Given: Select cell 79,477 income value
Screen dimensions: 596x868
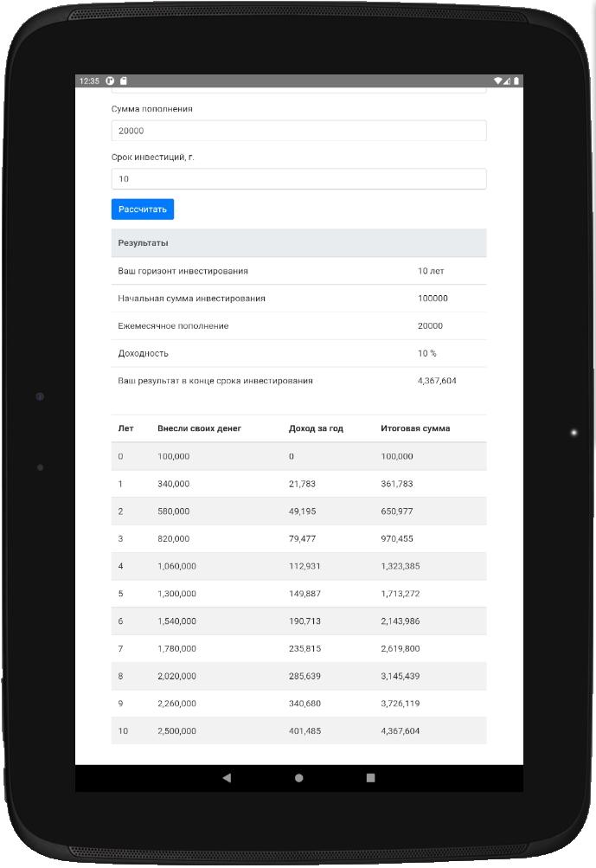Looking at the screenshot, I should click(302, 538).
